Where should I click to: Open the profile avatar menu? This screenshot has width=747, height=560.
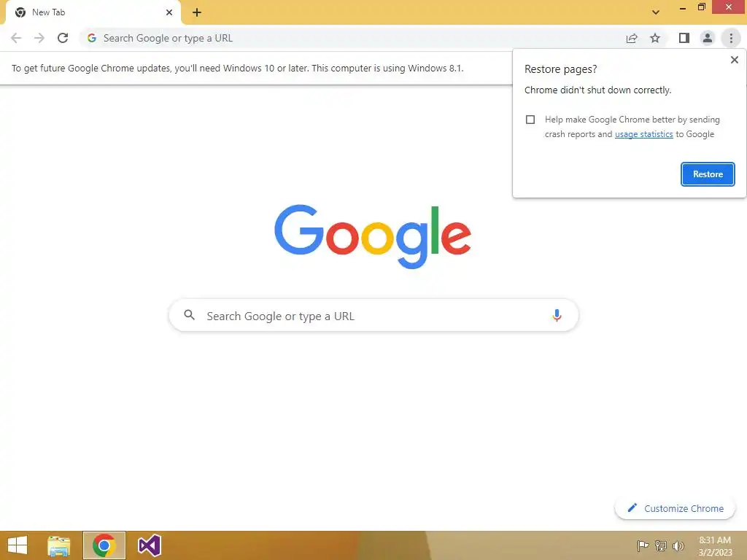point(708,38)
